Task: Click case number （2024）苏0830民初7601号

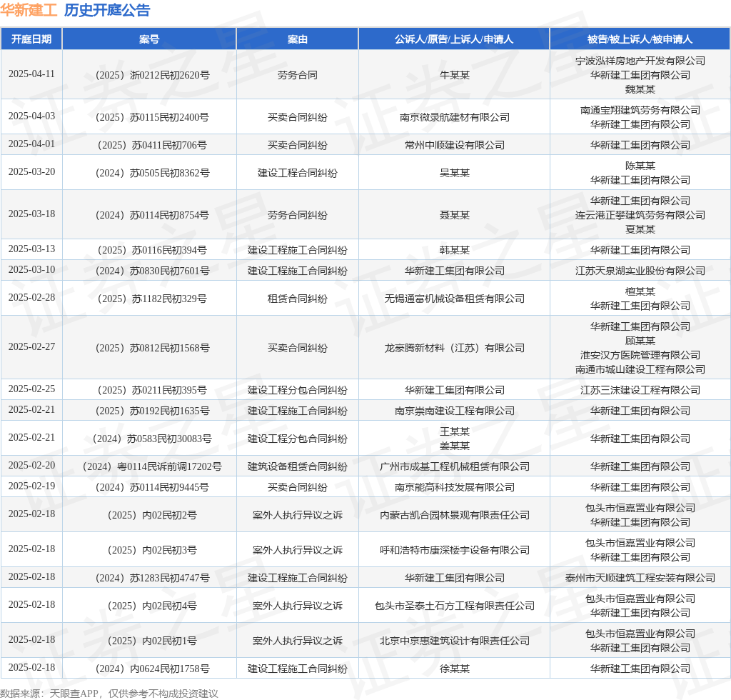Action: pyautogui.click(x=150, y=271)
